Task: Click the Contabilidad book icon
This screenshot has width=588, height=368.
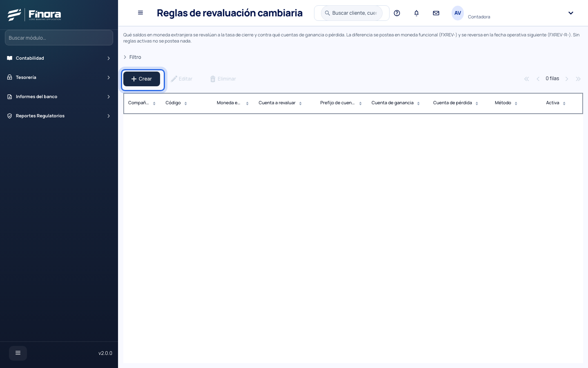Action: 10,58
